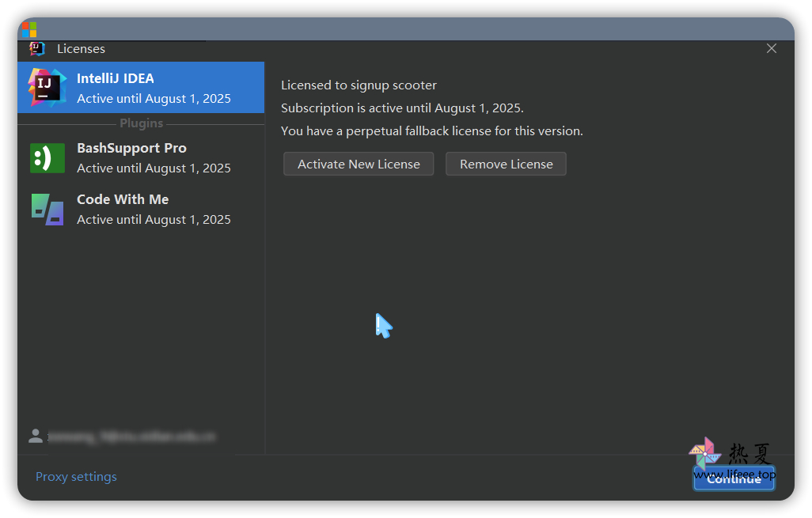Click the small IntelliJ icon beside Licenses title
Image resolution: width=812 pixels, height=518 pixels.
37,49
